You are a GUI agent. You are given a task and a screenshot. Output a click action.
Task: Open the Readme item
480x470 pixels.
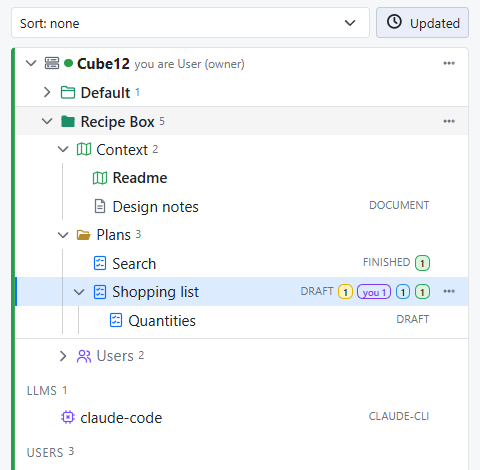(242, 178)
